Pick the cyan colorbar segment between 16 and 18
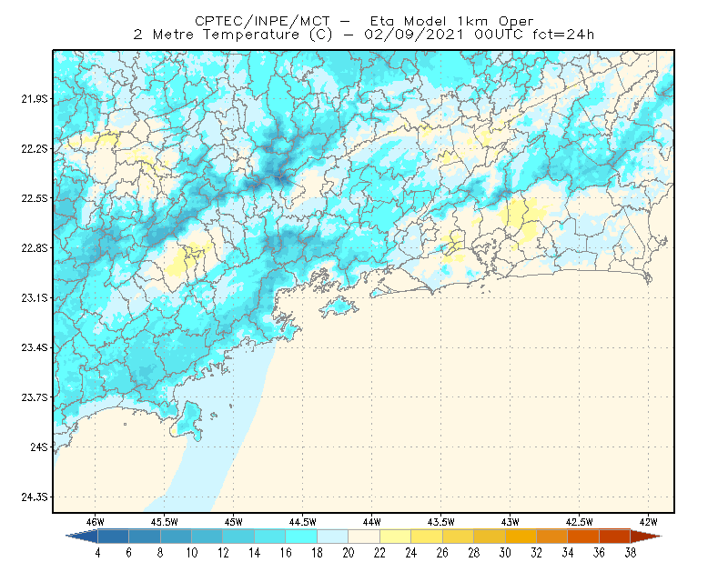This screenshot has height=562, width=728. pos(301,537)
